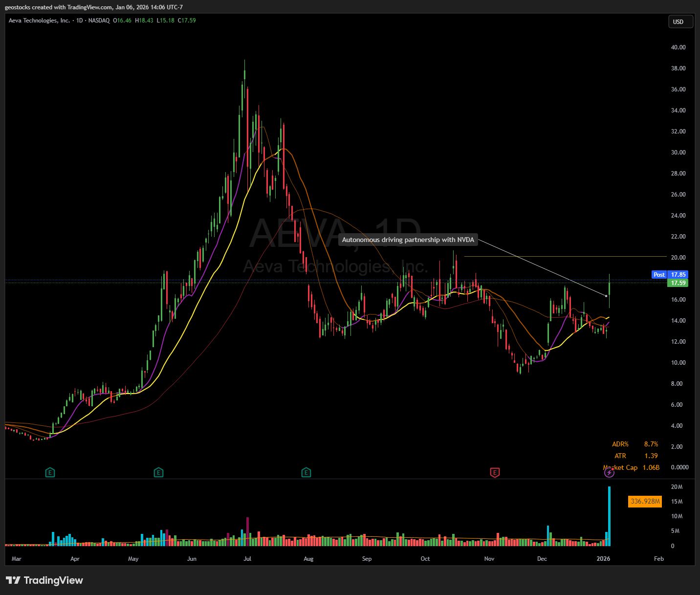Click 36.00 on the price axis
This screenshot has height=595, width=700.
[678, 89]
